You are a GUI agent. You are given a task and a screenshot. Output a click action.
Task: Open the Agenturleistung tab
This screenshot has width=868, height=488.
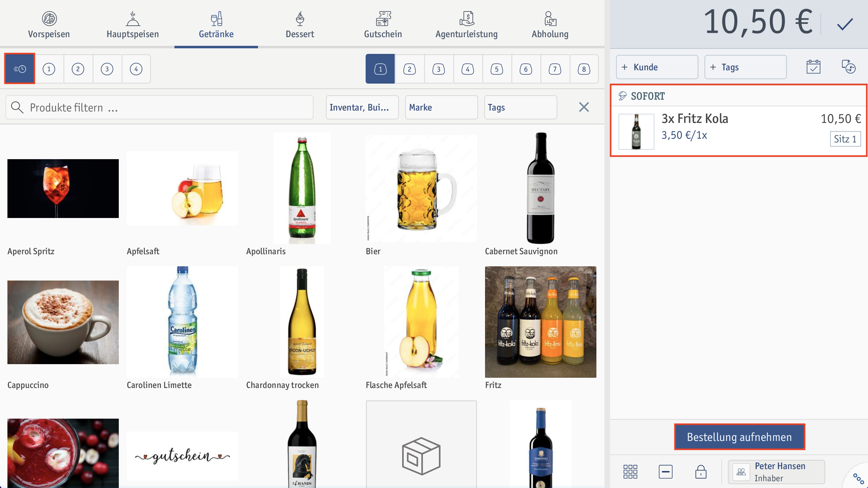click(467, 25)
